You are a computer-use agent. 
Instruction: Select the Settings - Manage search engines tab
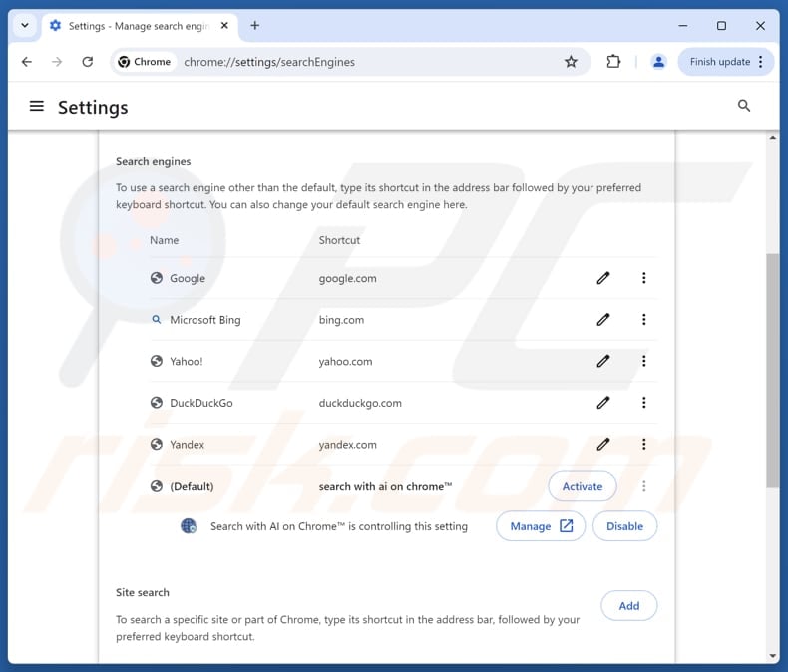coord(140,26)
